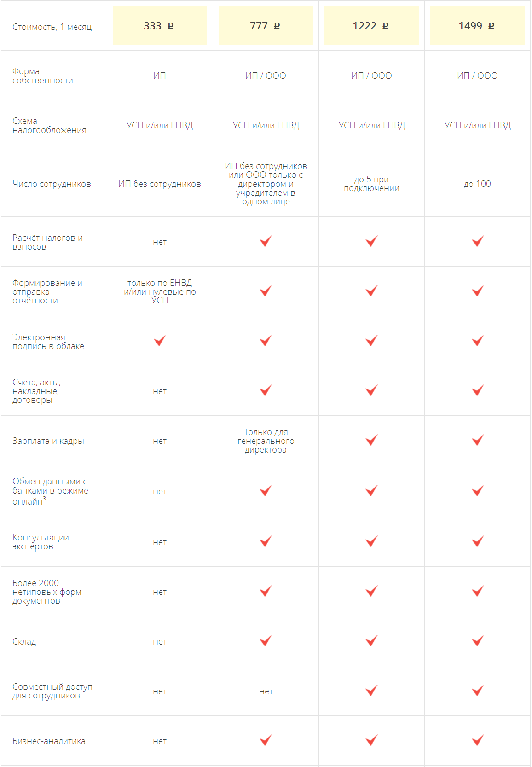
Task: Click checkmark for Электронная подпись in 333 plan
Action: [160, 341]
